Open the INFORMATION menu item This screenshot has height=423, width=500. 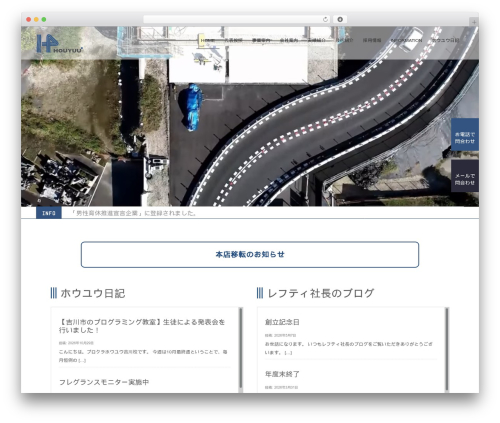(406, 40)
